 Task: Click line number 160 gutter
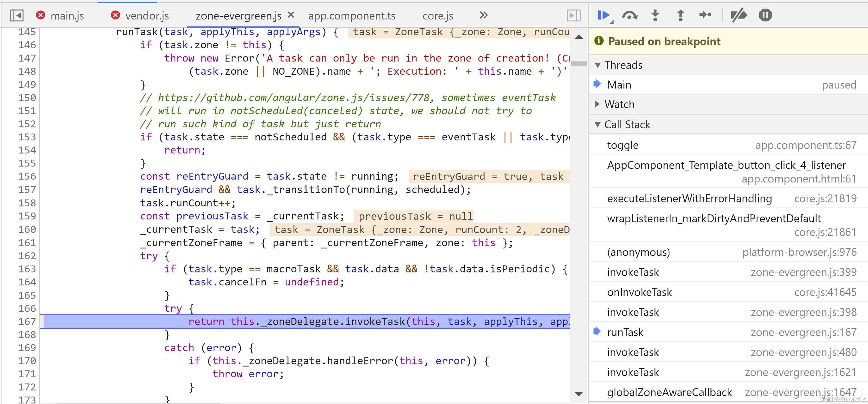tap(27, 229)
